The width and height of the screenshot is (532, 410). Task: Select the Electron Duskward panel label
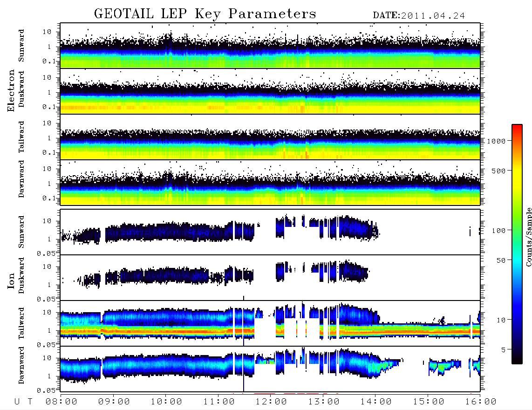point(21,89)
